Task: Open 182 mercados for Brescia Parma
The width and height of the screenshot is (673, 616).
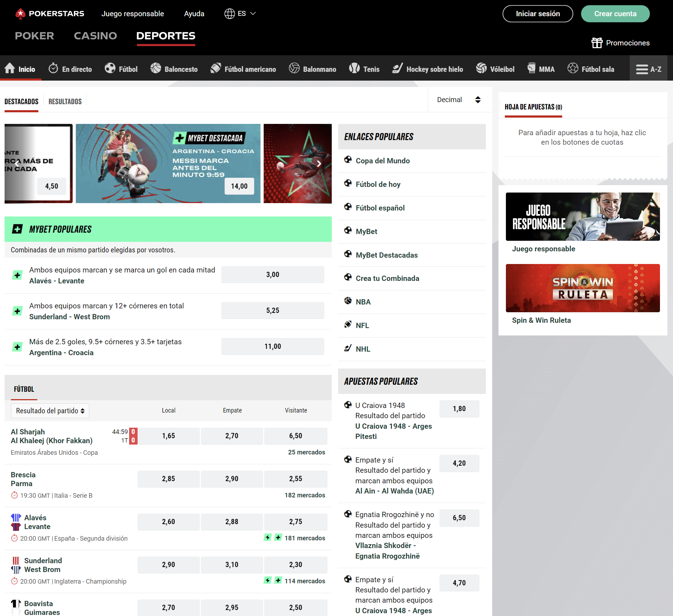Action: [x=305, y=495]
